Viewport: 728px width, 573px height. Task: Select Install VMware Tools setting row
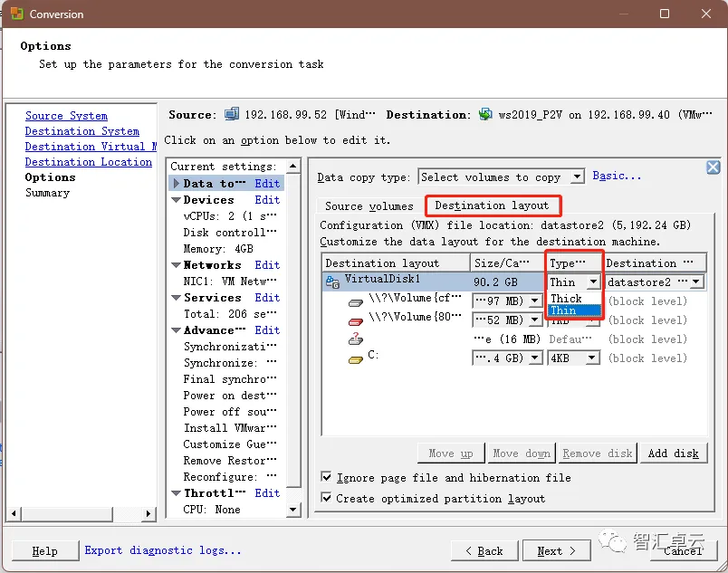(230, 428)
